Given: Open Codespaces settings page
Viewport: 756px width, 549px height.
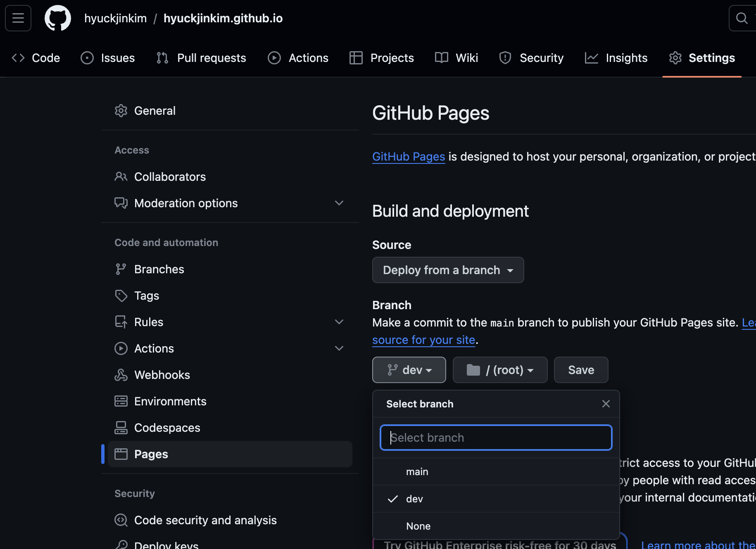Looking at the screenshot, I should 230,428.
